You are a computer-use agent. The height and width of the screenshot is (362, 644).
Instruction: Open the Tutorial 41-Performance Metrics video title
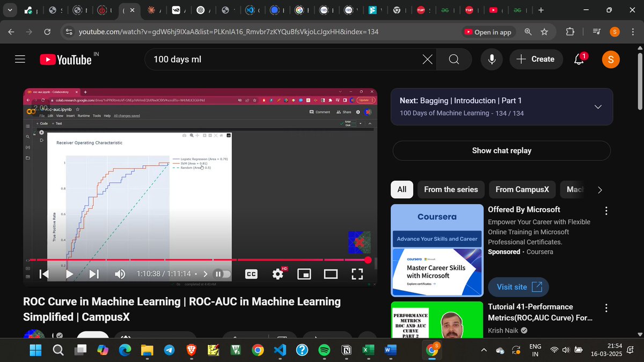pyautogui.click(x=540, y=312)
